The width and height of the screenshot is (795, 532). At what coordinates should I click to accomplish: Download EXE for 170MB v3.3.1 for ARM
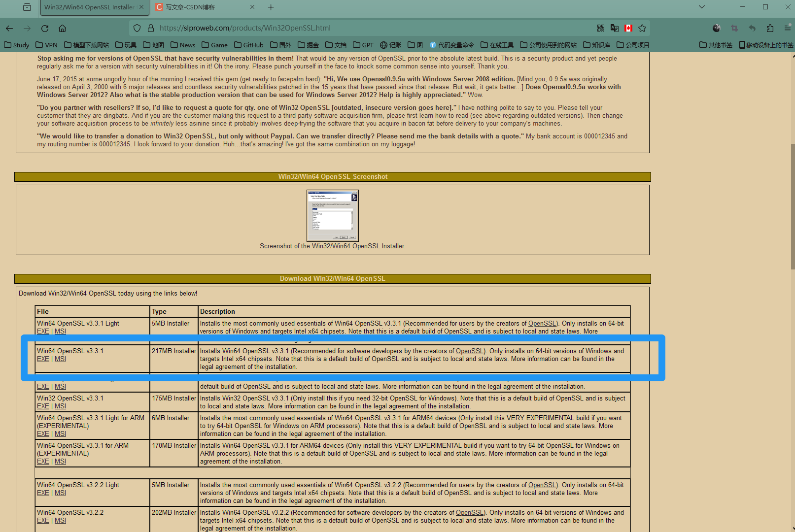(x=43, y=461)
